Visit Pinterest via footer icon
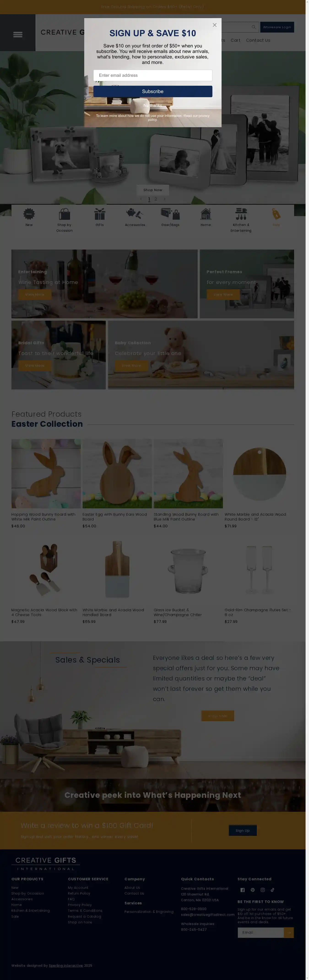Viewport: 309px width, 980px height. tap(253, 890)
